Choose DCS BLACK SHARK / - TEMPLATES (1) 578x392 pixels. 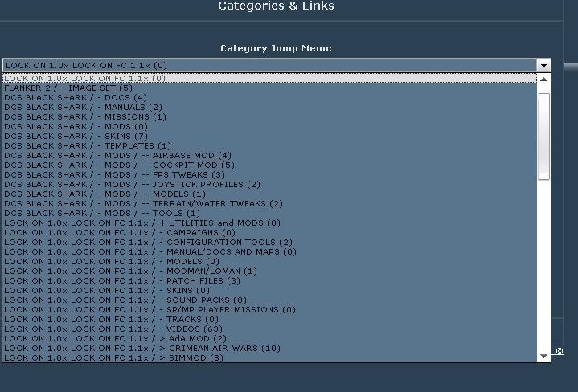[x=269, y=145]
